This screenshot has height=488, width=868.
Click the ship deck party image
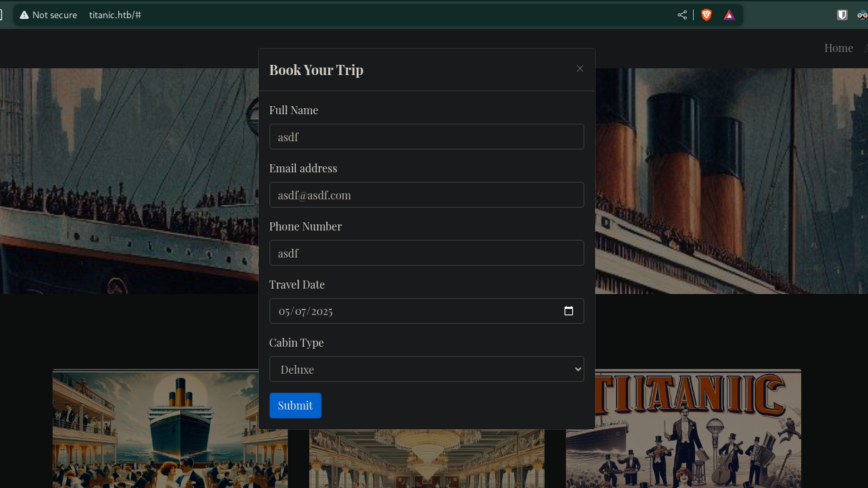click(x=170, y=429)
